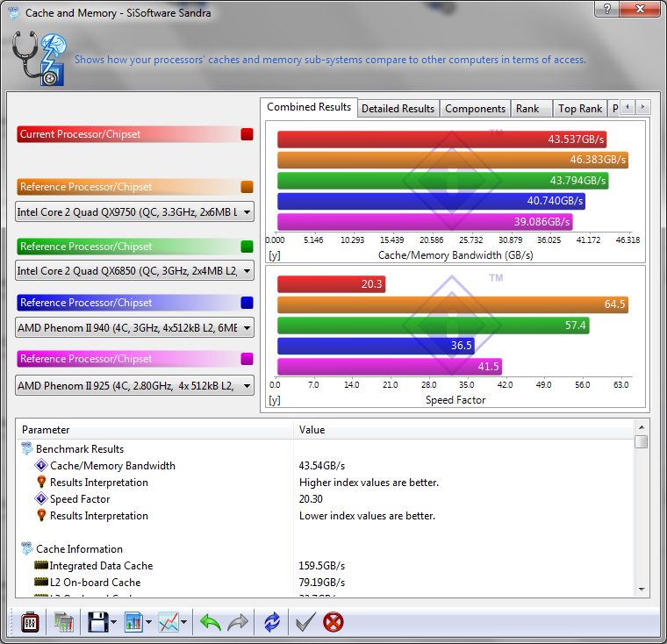The width and height of the screenshot is (667, 644).
Task: Click the line graph icon
Action: click(x=169, y=623)
